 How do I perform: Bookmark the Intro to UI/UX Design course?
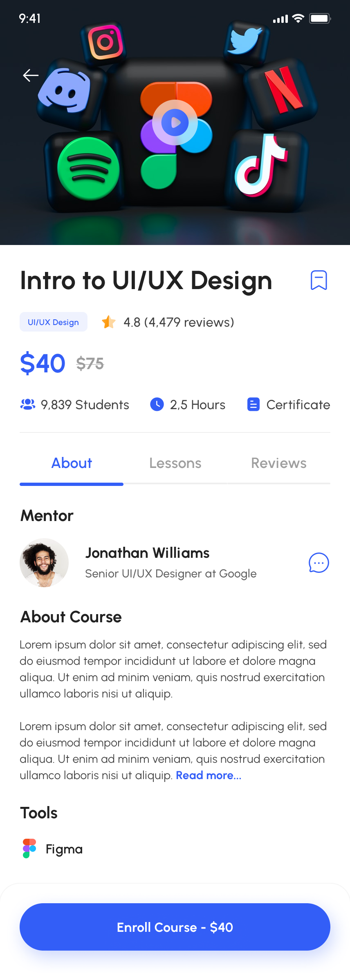319,280
